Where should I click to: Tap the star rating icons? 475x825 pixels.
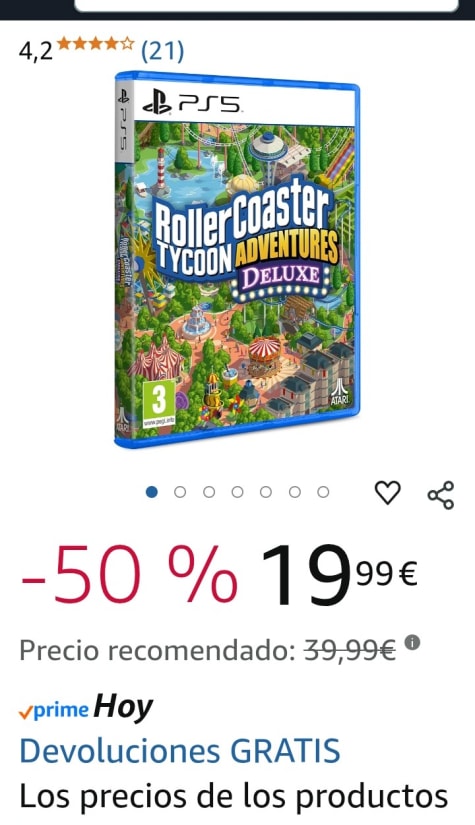pyautogui.click(x=95, y=44)
